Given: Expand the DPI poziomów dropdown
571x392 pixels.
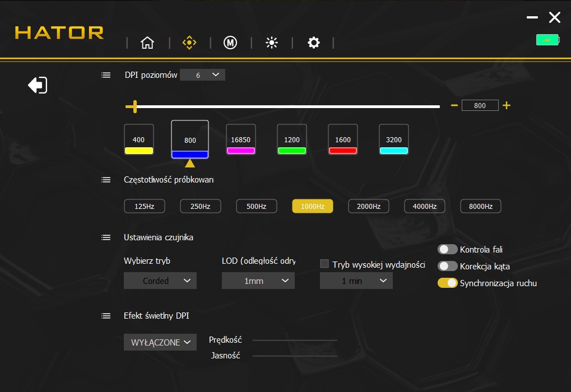Looking at the screenshot, I should click(202, 75).
